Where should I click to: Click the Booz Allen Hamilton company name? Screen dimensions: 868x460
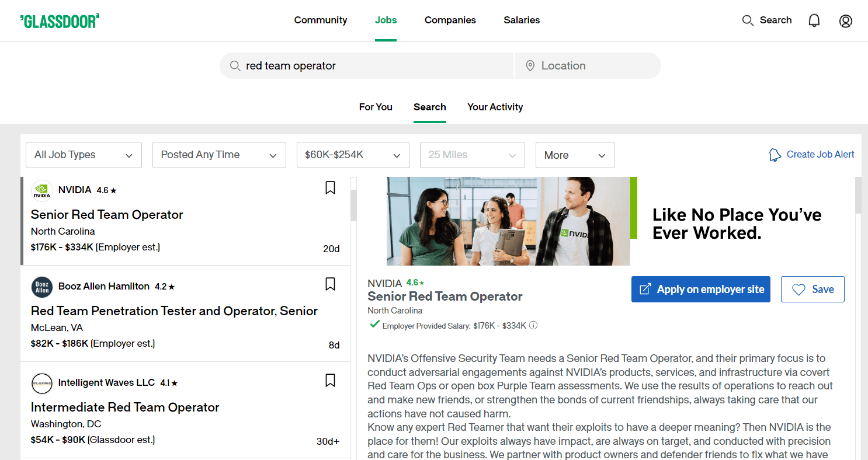(104, 287)
